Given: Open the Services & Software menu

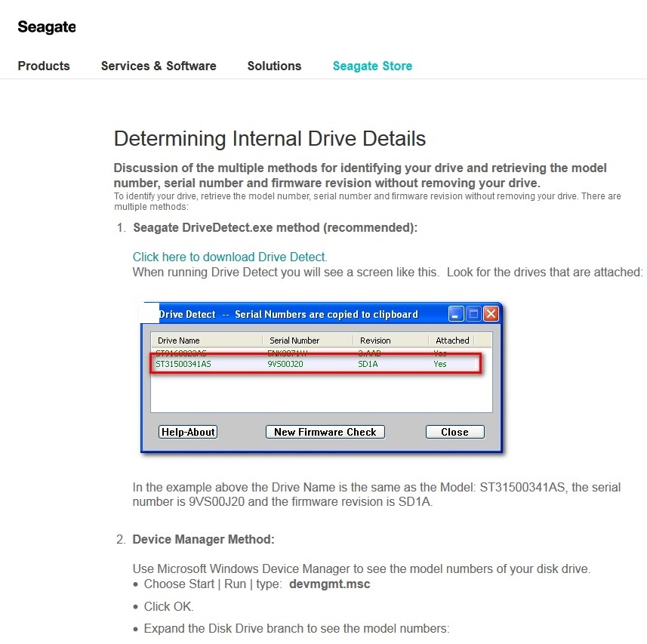Looking at the screenshot, I should pyautogui.click(x=159, y=66).
